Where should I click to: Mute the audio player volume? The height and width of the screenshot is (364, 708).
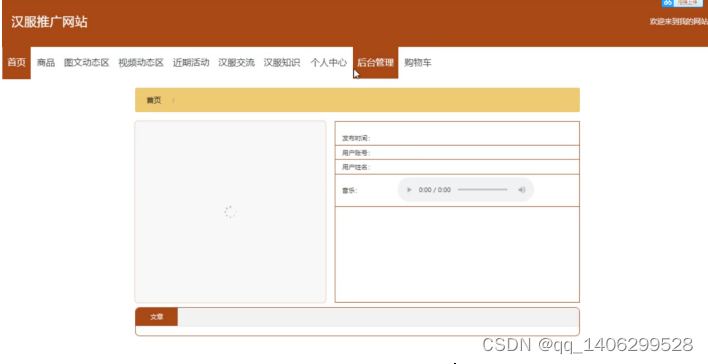522,190
